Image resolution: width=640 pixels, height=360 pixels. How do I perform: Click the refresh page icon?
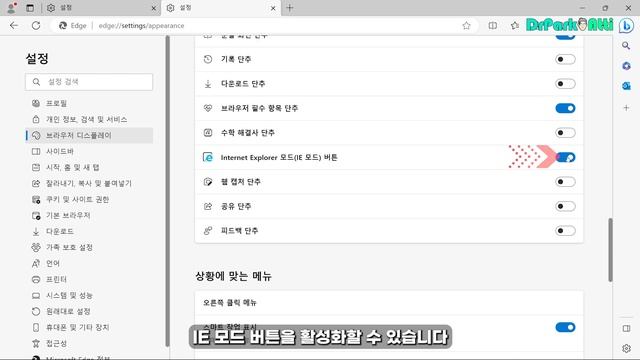click(x=36, y=25)
